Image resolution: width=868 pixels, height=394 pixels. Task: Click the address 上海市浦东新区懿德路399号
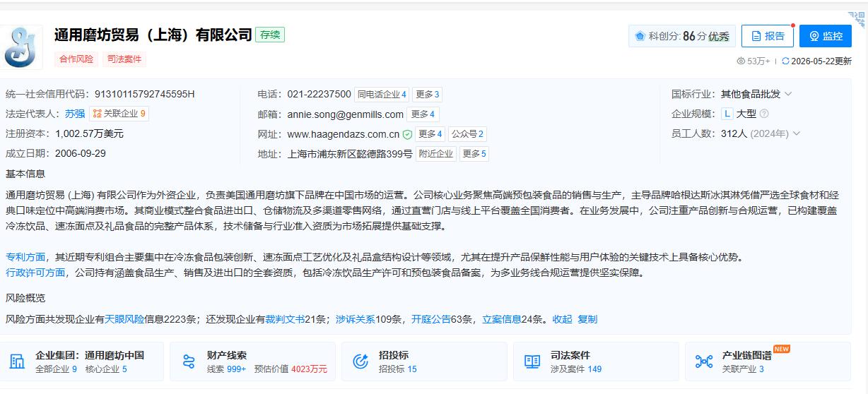350,154
